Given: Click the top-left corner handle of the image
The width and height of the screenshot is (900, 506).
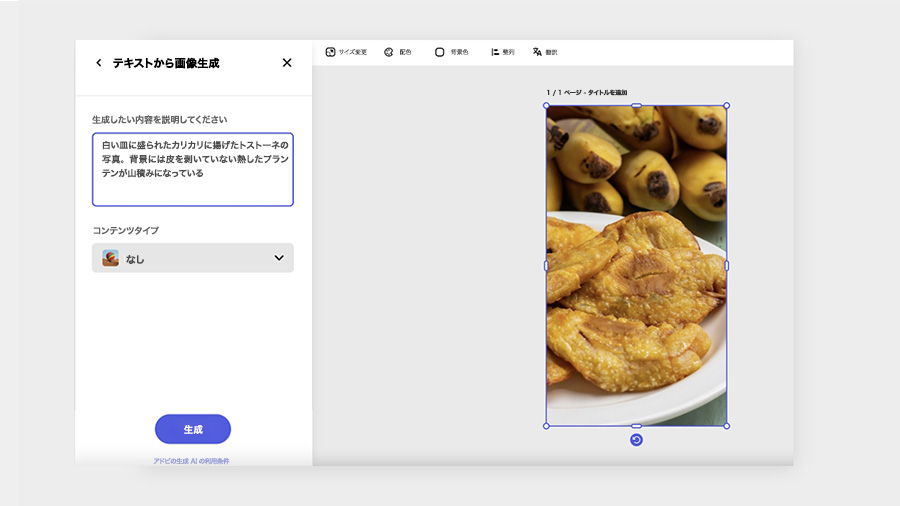Looking at the screenshot, I should (x=546, y=106).
